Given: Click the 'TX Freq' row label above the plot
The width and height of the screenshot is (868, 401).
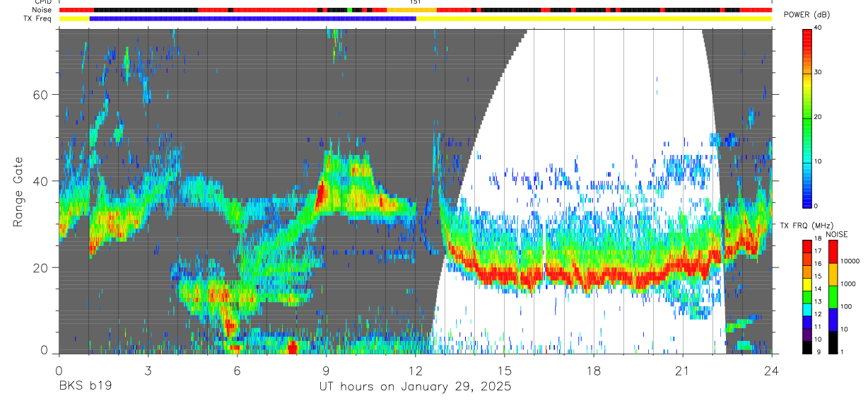Looking at the screenshot, I should point(39,18).
